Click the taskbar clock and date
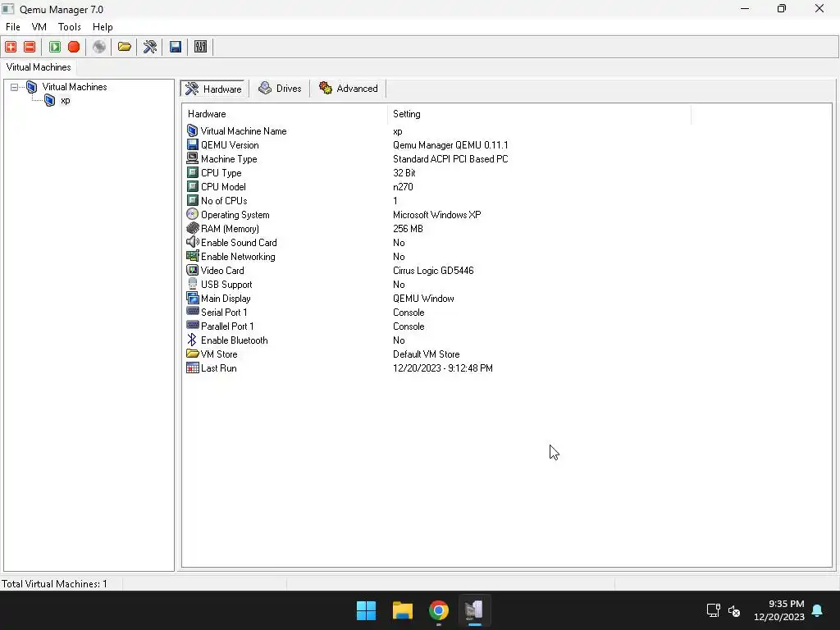Viewport: 840px width, 630px height. click(779, 610)
